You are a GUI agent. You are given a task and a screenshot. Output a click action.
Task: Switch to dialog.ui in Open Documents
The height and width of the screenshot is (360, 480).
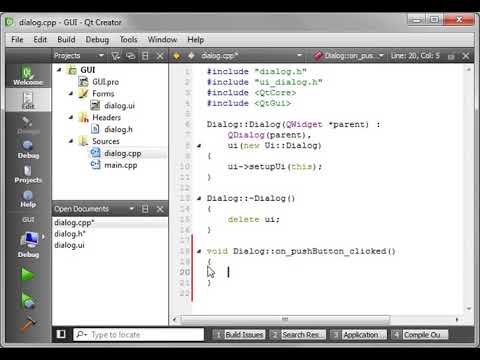69,245
